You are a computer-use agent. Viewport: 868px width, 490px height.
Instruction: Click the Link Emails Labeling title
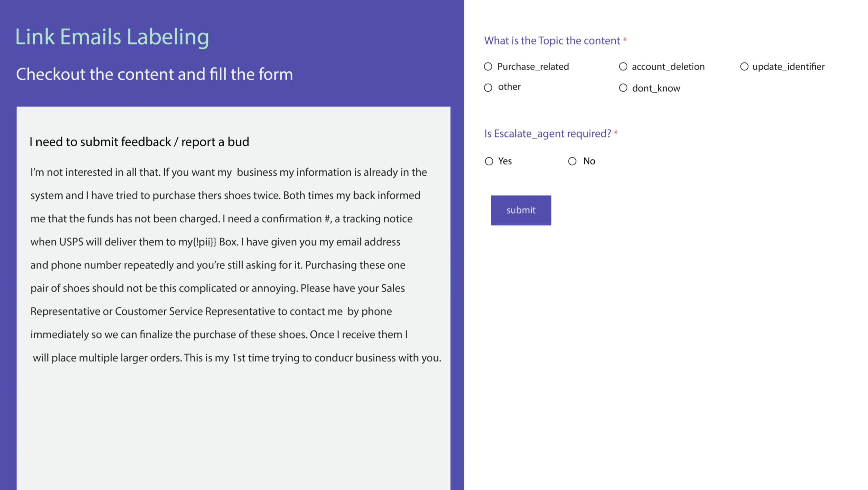[x=112, y=37]
